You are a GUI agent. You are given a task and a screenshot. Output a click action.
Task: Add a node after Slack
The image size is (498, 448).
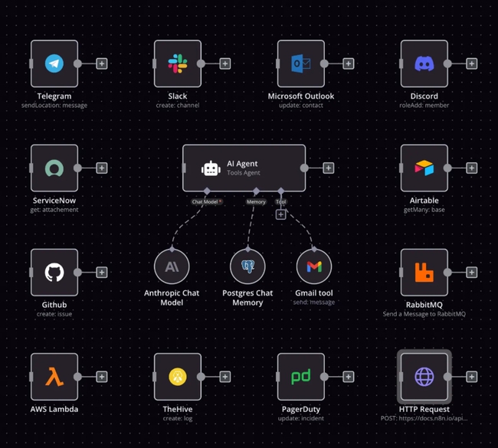[225, 64]
